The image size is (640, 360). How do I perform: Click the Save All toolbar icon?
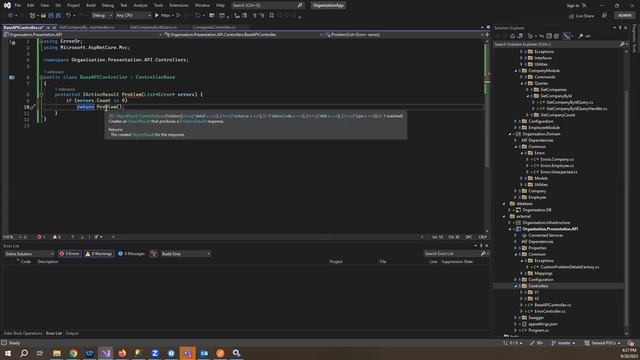pos(58,16)
